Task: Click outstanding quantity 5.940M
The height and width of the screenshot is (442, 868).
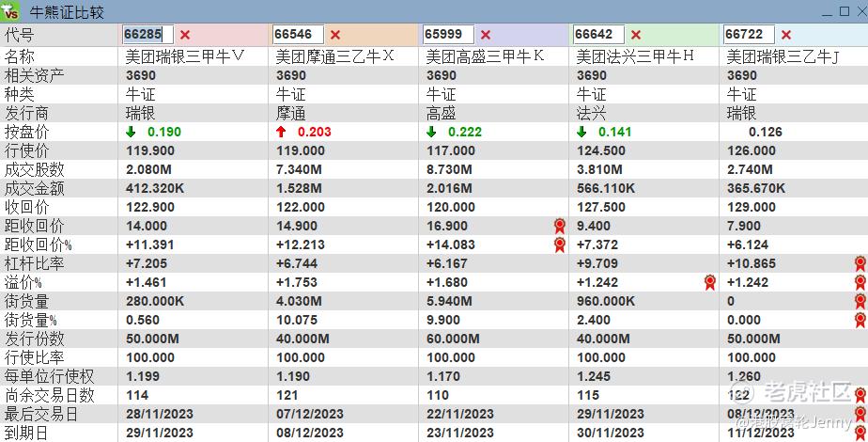Action: pos(449,301)
